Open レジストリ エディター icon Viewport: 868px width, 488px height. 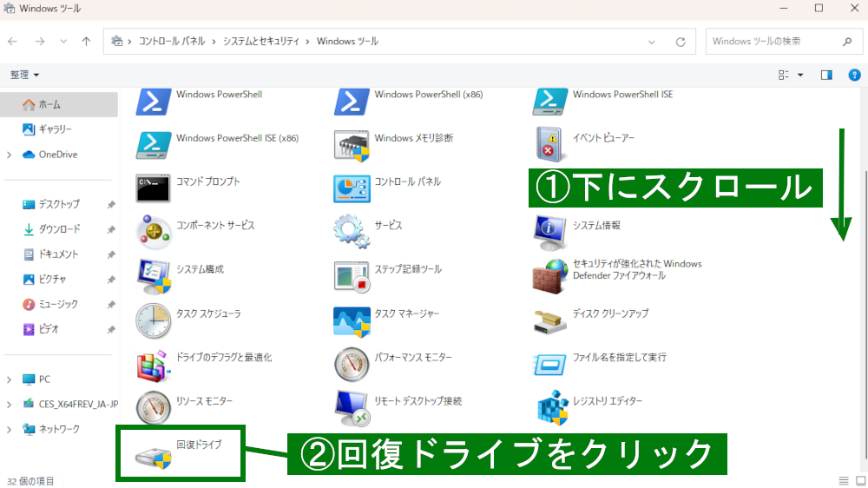pyautogui.click(x=552, y=408)
